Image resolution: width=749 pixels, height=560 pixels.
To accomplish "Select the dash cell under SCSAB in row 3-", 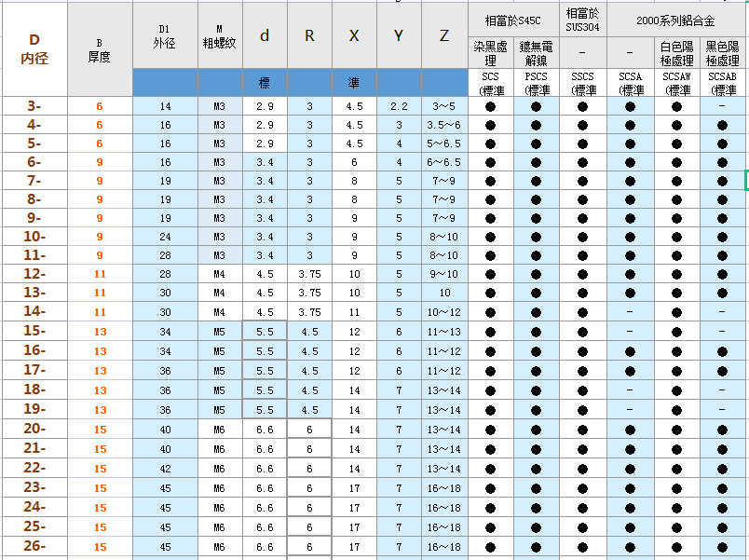I will pos(723,106).
